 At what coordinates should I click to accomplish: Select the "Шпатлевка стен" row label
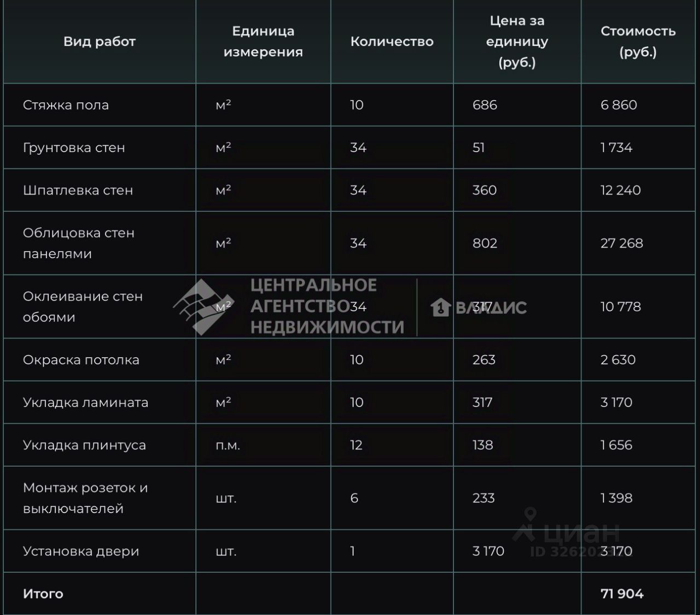78,190
